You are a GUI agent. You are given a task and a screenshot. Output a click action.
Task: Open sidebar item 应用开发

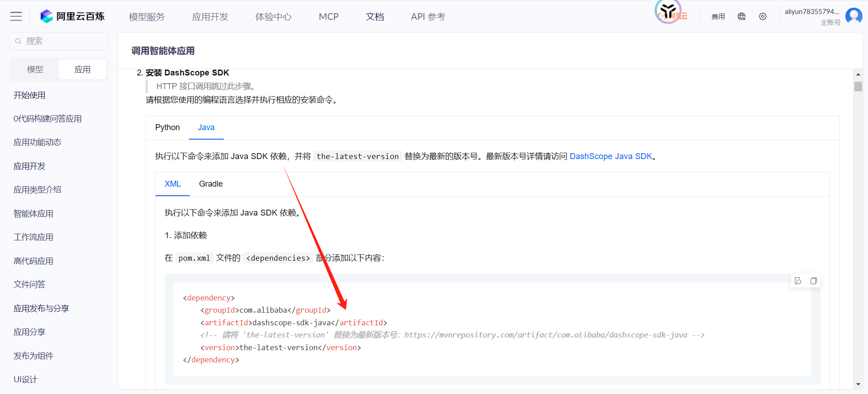pyautogui.click(x=29, y=166)
